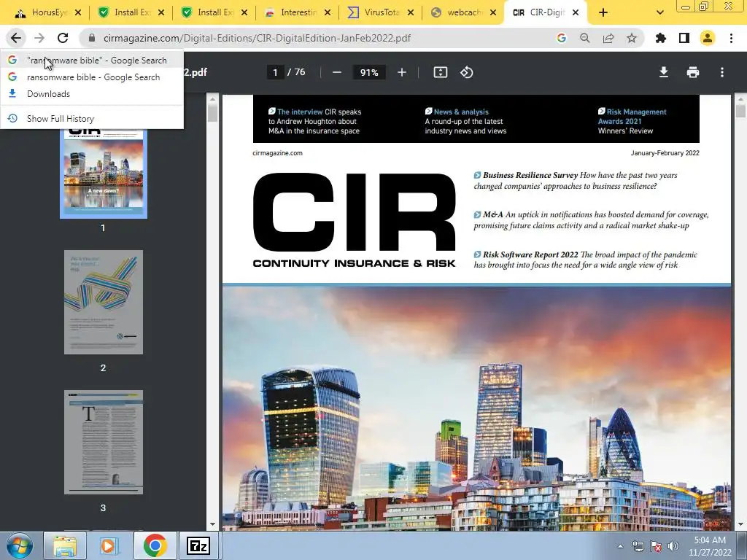The height and width of the screenshot is (560, 747).
Task: Choose Show Full History
Action: click(92, 119)
